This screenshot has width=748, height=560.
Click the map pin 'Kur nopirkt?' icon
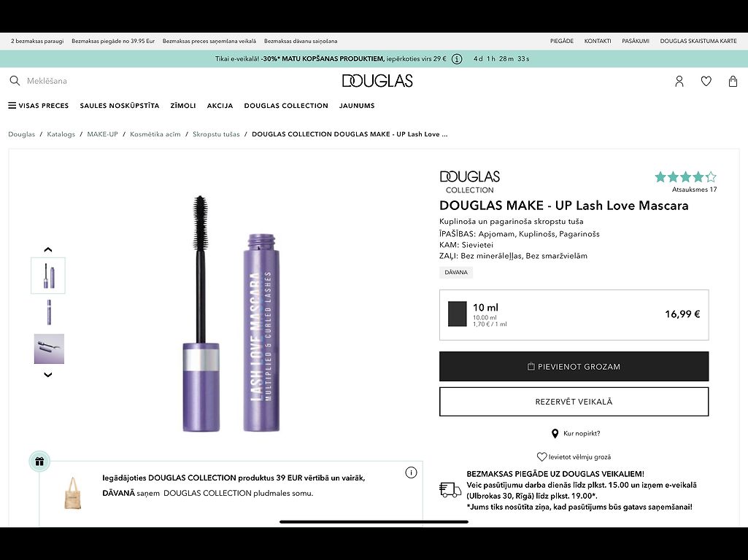tap(555, 433)
